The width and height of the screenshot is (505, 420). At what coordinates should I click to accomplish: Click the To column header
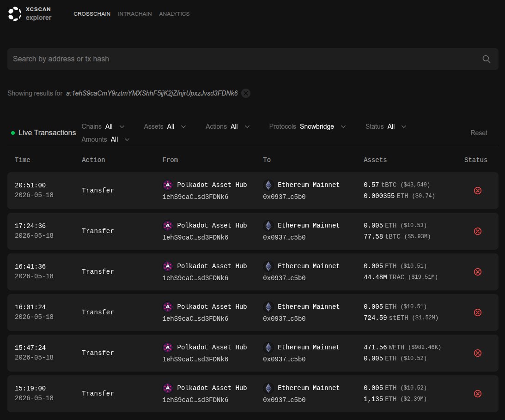(x=267, y=160)
